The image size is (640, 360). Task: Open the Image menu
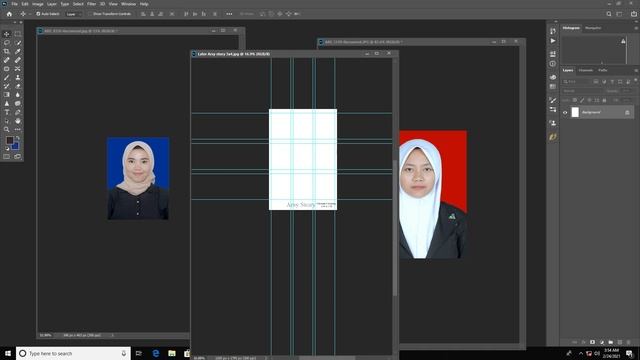(x=38, y=4)
